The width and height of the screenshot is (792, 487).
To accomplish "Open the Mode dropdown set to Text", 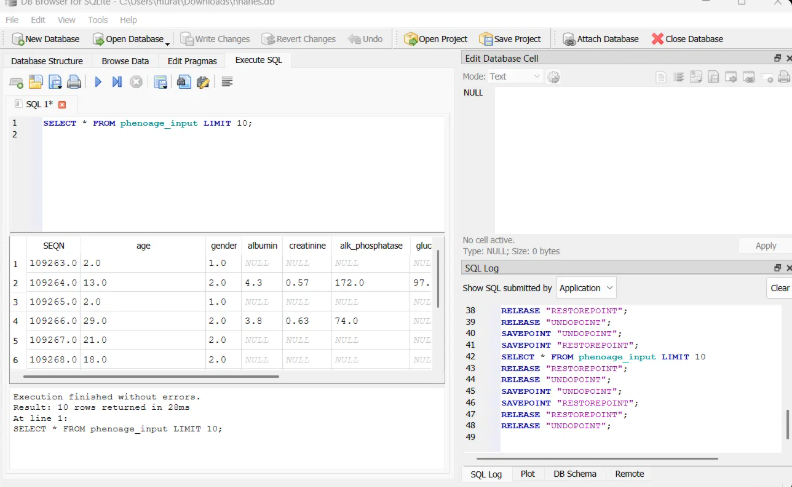I will coord(515,76).
